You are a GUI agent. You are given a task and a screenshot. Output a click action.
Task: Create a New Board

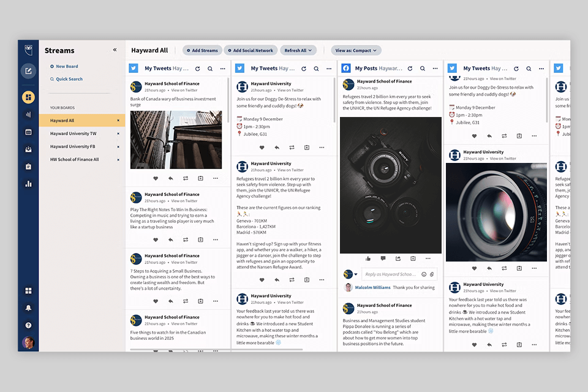point(64,66)
